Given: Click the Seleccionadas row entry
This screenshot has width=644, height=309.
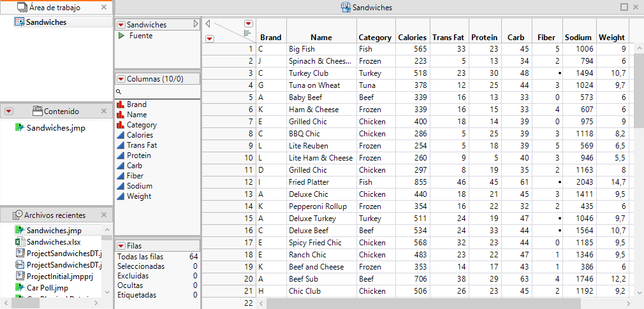Looking at the screenshot, I should (157, 266).
